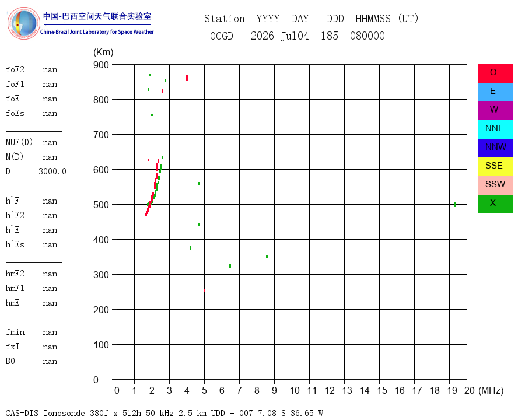Click the red echo at 4 MHz near 860 km
The image size is (525, 420).
(187, 78)
